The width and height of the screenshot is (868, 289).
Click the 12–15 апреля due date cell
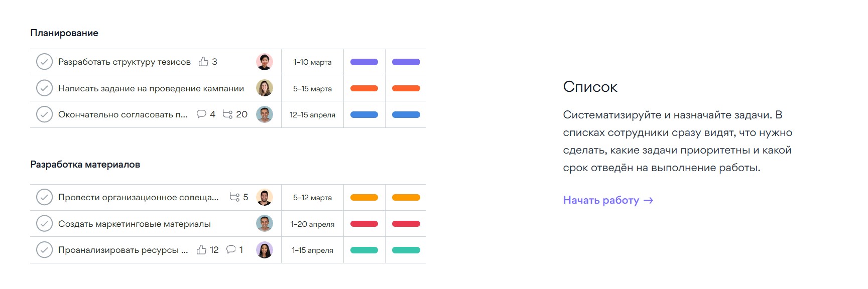312,115
